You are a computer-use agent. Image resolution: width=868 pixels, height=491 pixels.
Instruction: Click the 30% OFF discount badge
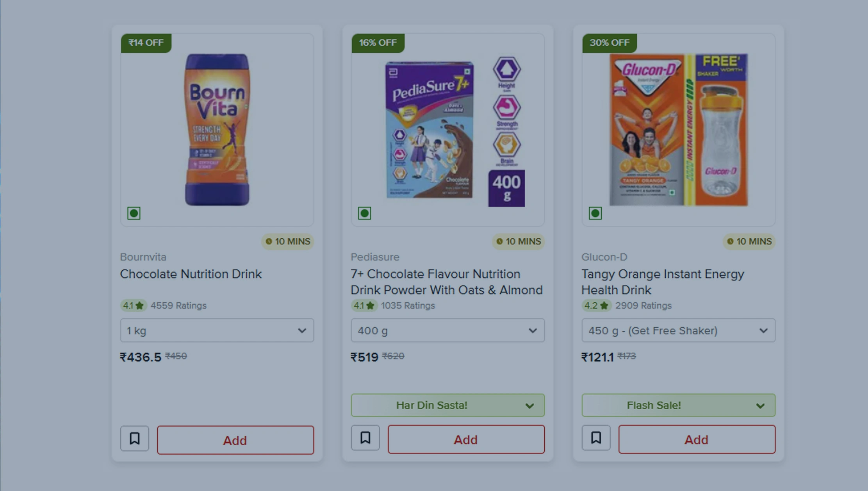click(609, 43)
